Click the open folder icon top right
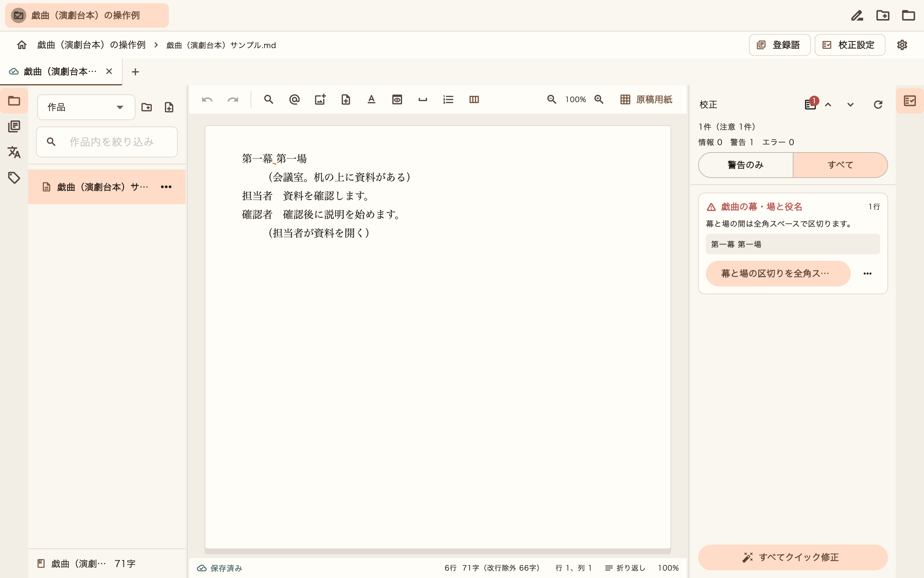 coord(908,16)
